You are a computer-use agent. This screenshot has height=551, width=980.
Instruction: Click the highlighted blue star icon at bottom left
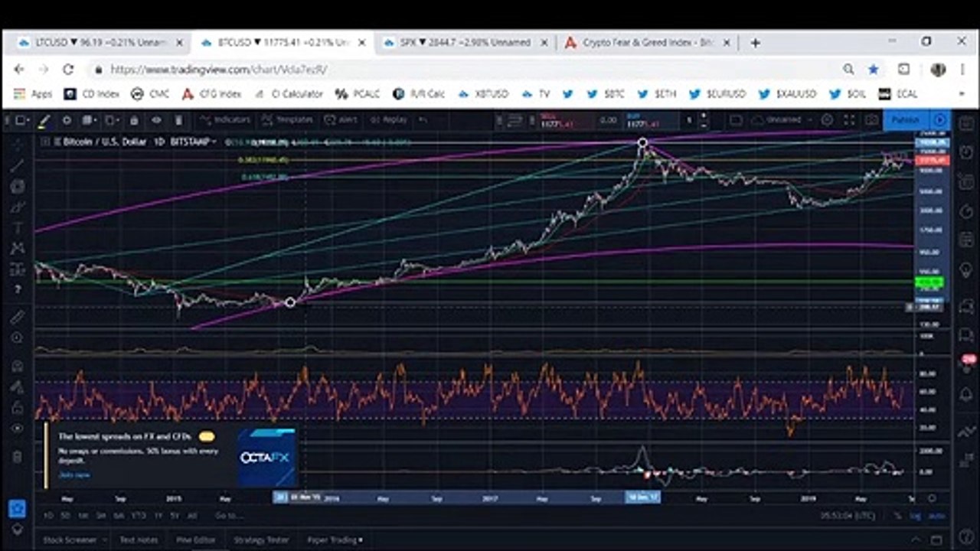pyautogui.click(x=18, y=508)
